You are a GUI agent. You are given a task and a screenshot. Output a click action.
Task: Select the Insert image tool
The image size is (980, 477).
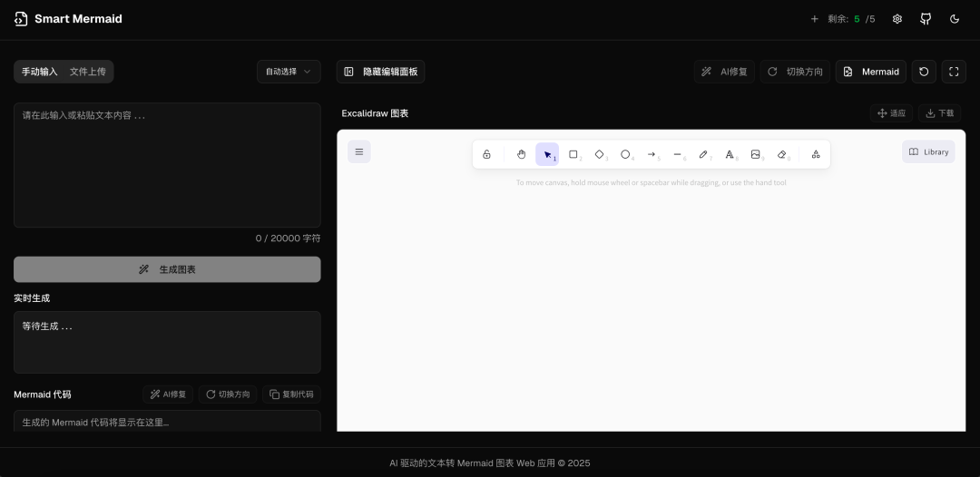pos(755,154)
